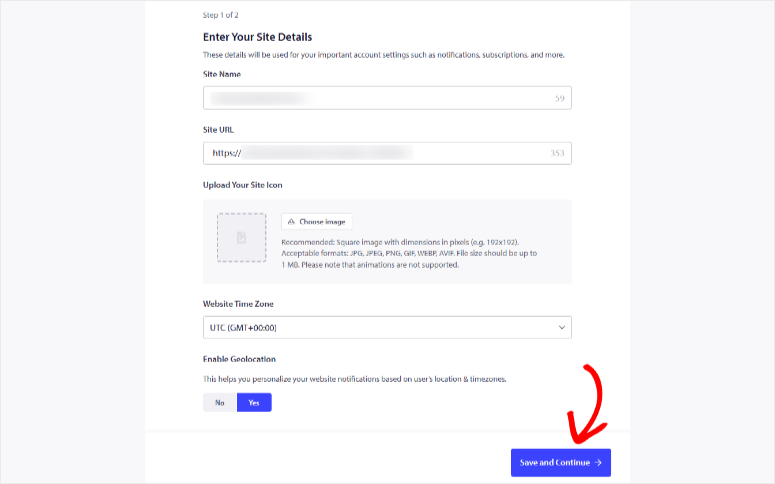775x484 pixels.
Task: Click the Site URL field label
Action: pos(218,130)
